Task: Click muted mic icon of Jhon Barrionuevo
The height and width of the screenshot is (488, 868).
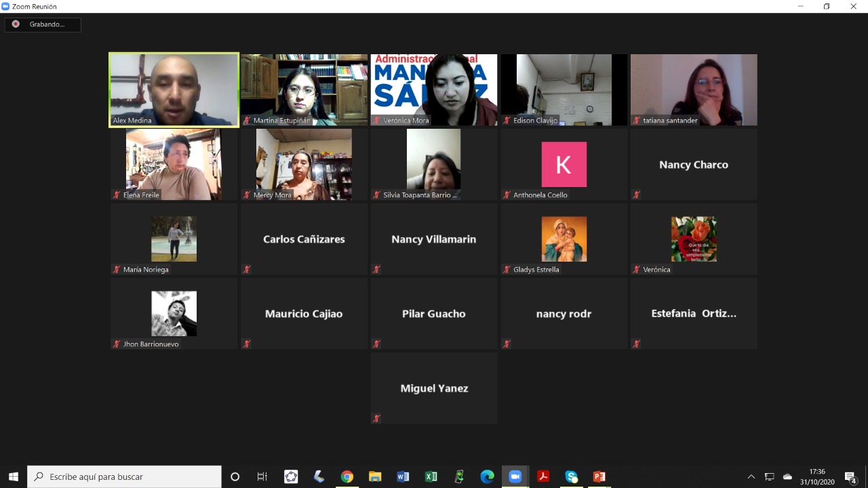Action: [x=117, y=344]
